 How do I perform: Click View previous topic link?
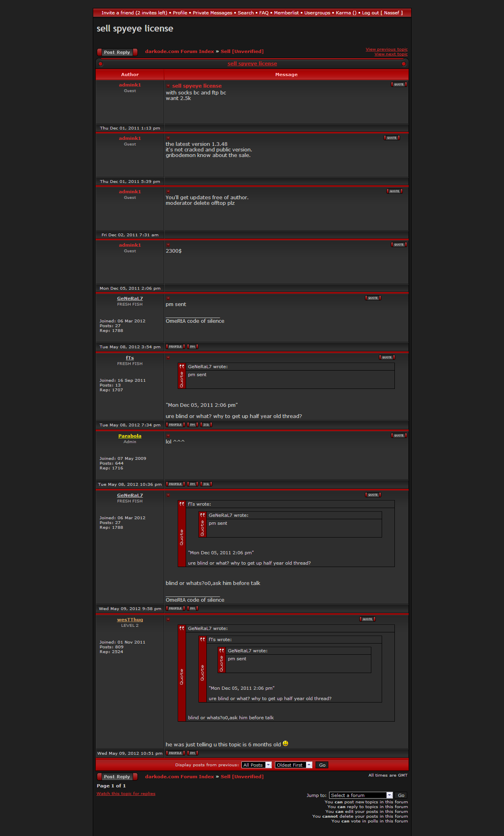pos(386,49)
